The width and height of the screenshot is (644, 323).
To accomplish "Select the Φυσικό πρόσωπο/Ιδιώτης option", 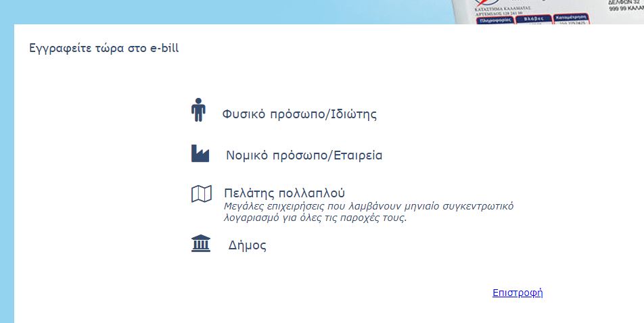I will [x=299, y=114].
